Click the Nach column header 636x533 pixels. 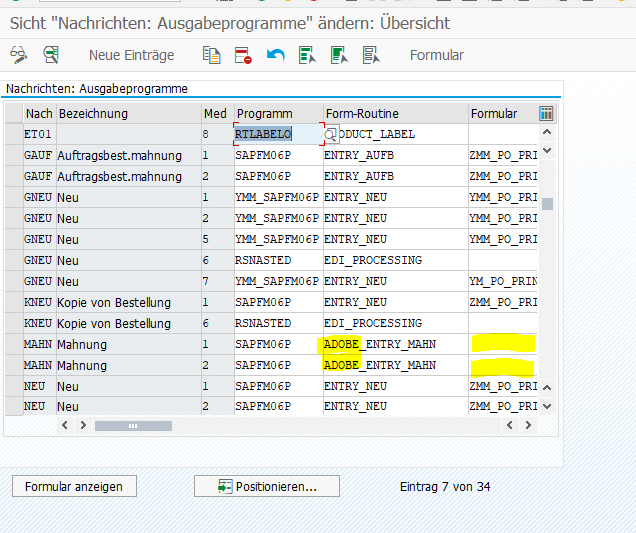coord(39,114)
